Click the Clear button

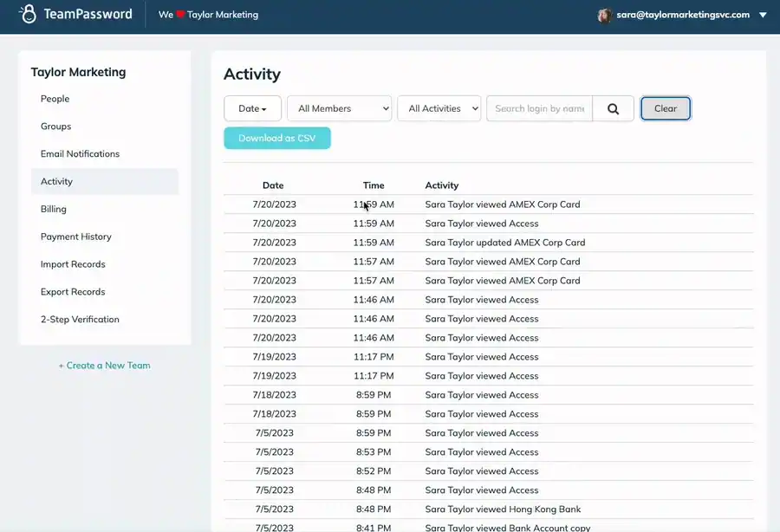[666, 108]
